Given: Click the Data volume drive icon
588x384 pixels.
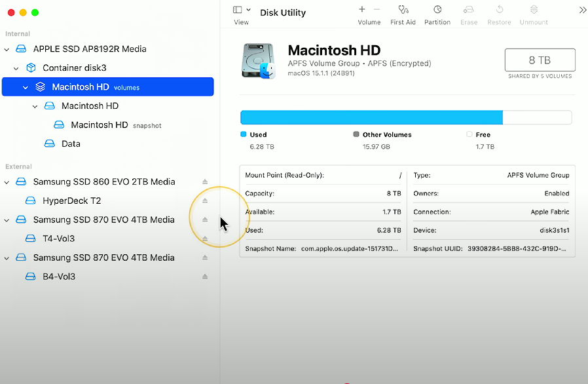Looking at the screenshot, I should [x=50, y=144].
